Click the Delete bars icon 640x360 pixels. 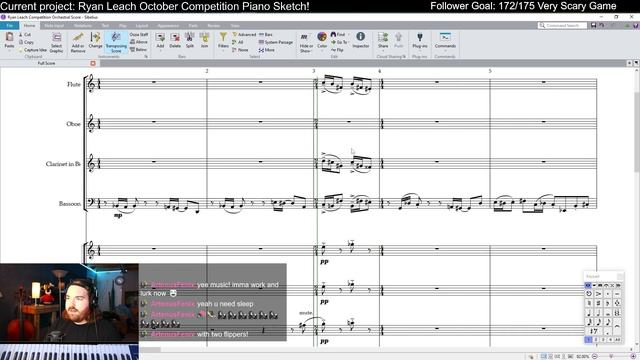click(x=175, y=40)
